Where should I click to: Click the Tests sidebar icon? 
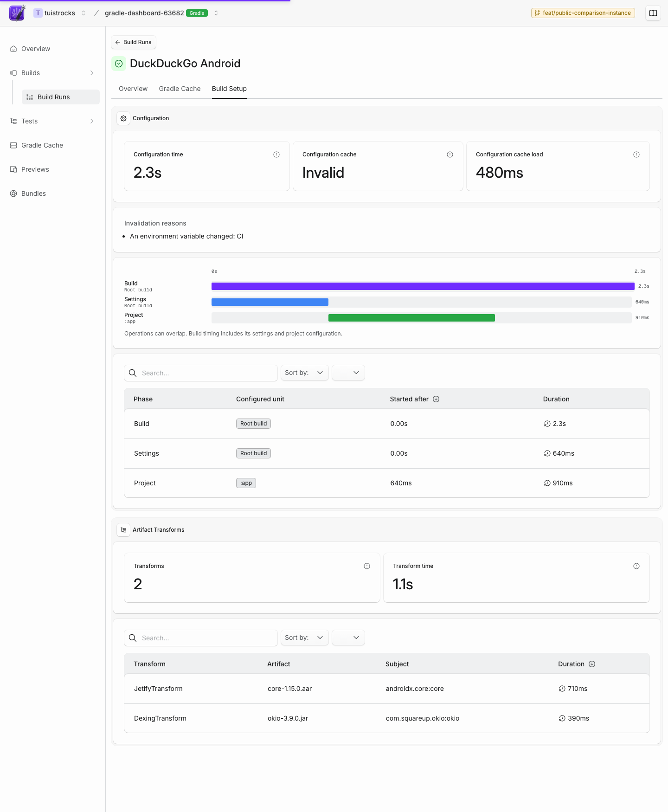coord(13,121)
